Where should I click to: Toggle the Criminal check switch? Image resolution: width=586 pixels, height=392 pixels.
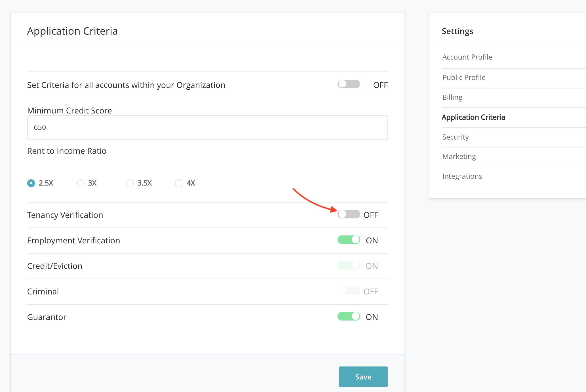pyautogui.click(x=349, y=291)
